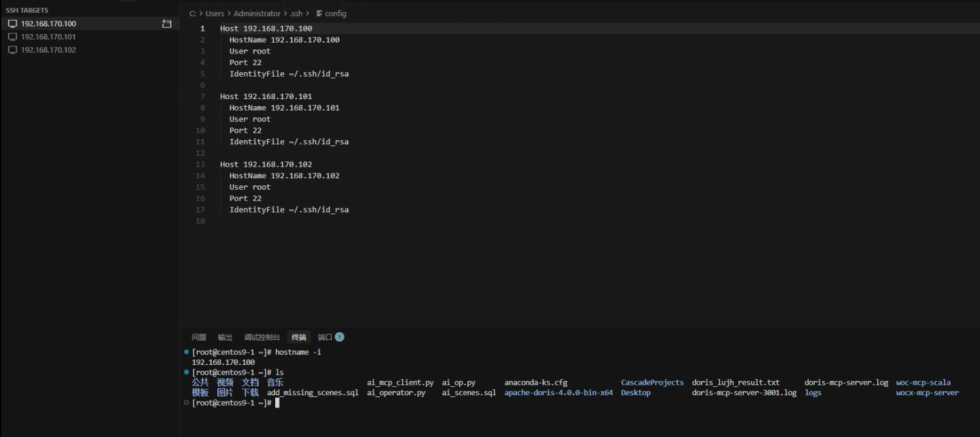Click Desktop in terminal listing

coord(635,393)
